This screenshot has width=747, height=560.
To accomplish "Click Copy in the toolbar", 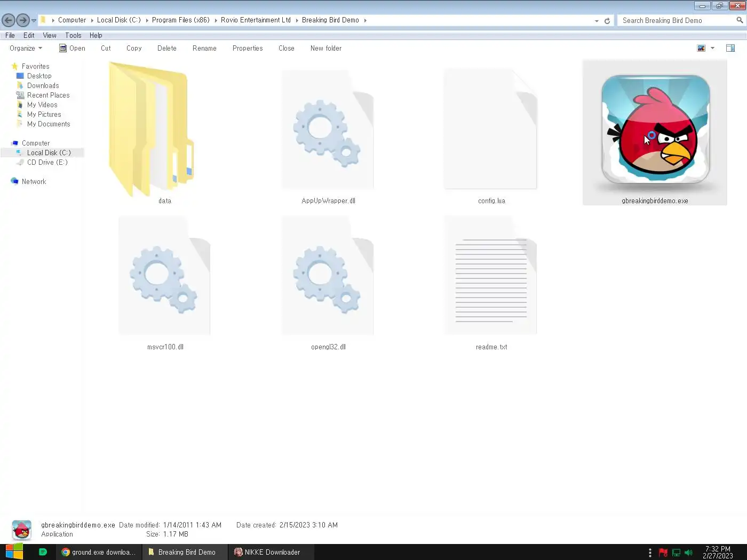I will click(x=134, y=48).
